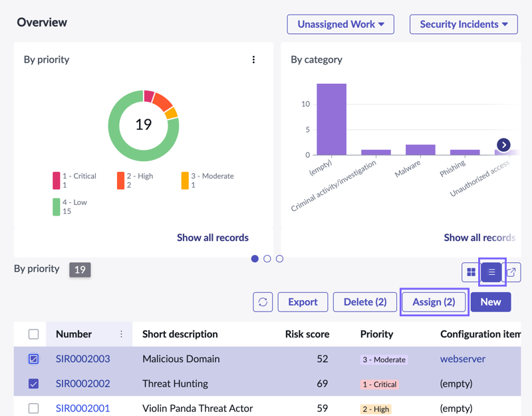
Task: Toggle select-all checkbox in header
Action: [x=34, y=334]
